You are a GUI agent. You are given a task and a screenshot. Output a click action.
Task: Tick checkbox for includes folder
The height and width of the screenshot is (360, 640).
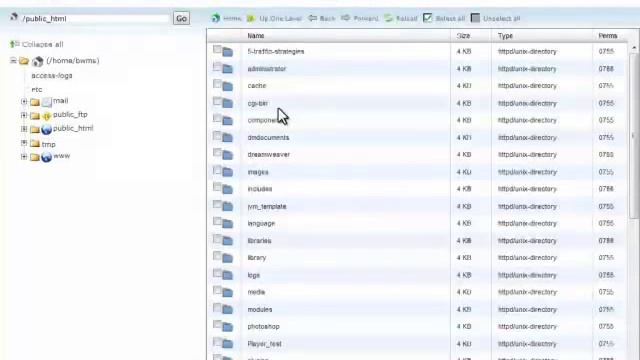pos(217,187)
